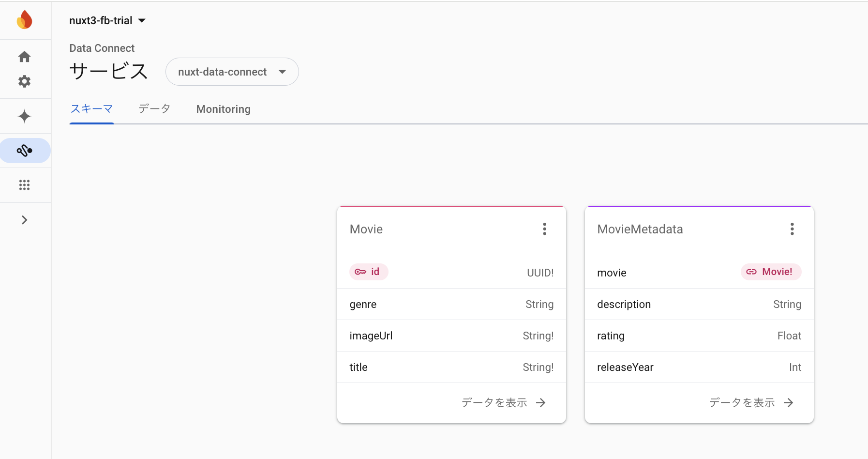Switch to the データ tab

click(x=154, y=109)
